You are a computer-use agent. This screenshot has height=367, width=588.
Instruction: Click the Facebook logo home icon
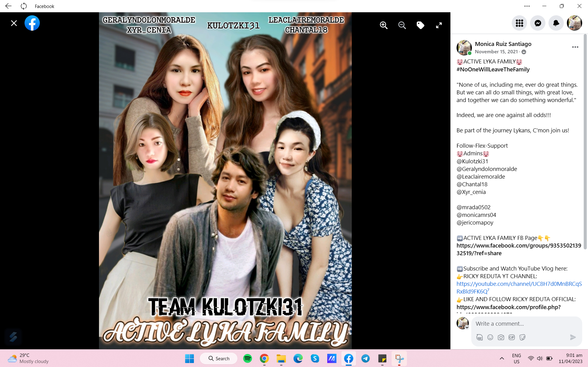[x=32, y=23]
